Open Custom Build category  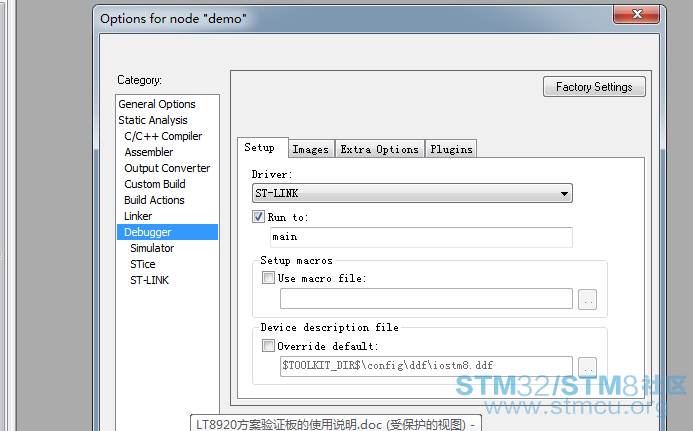click(x=155, y=184)
